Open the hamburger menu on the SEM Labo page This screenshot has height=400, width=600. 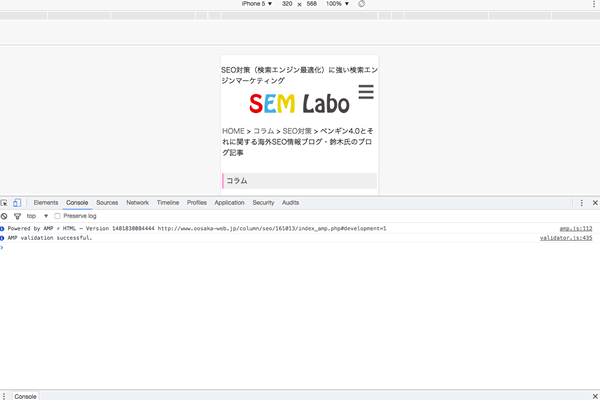pyautogui.click(x=366, y=92)
